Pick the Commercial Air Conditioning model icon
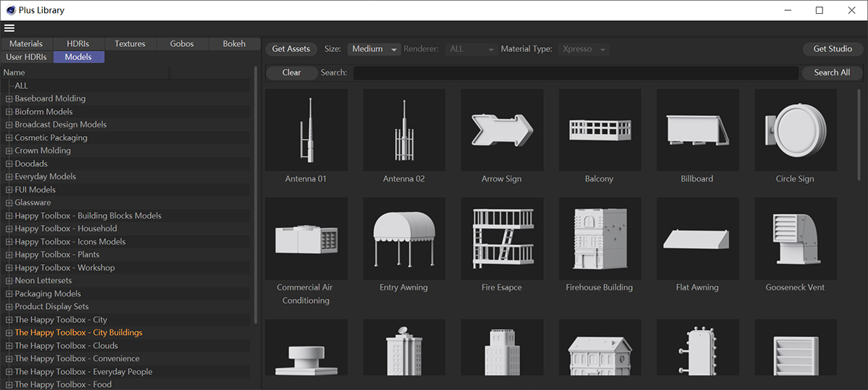 coord(306,239)
